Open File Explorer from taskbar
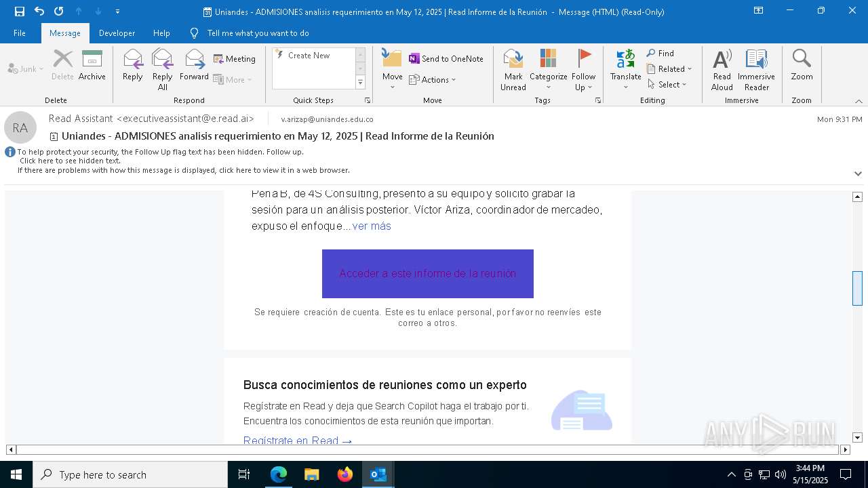868x488 pixels. pyautogui.click(x=312, y=474)
